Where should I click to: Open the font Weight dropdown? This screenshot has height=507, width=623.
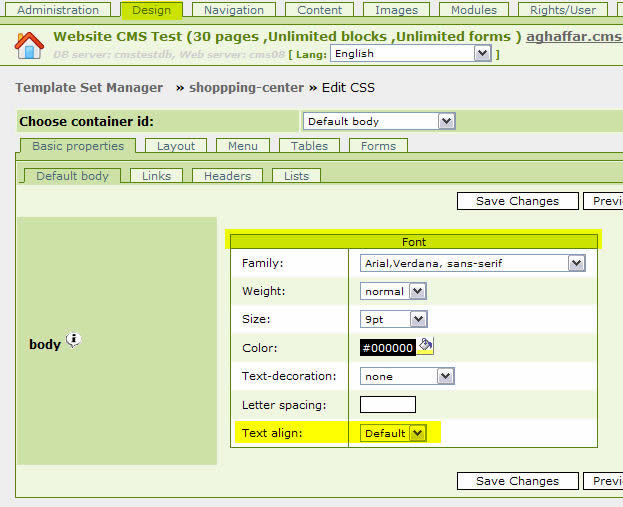coord(393,291)
